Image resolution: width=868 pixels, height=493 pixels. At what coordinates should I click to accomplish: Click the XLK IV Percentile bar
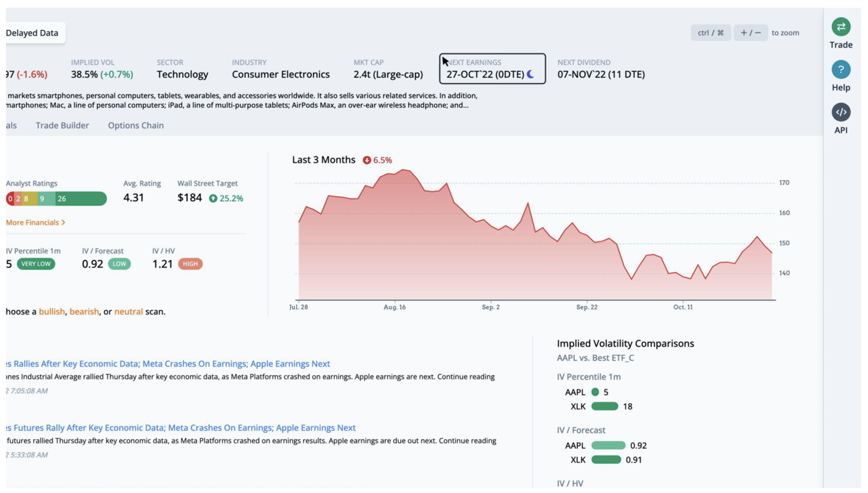pos(604,406)
